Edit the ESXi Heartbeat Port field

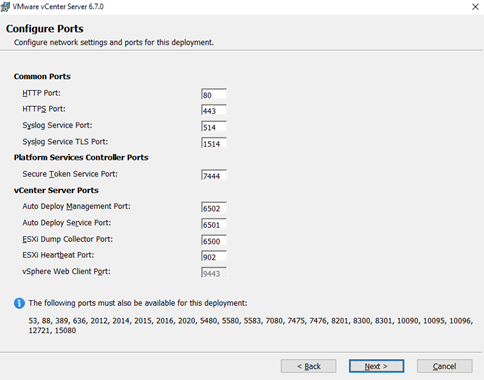[x=214, y=257]
